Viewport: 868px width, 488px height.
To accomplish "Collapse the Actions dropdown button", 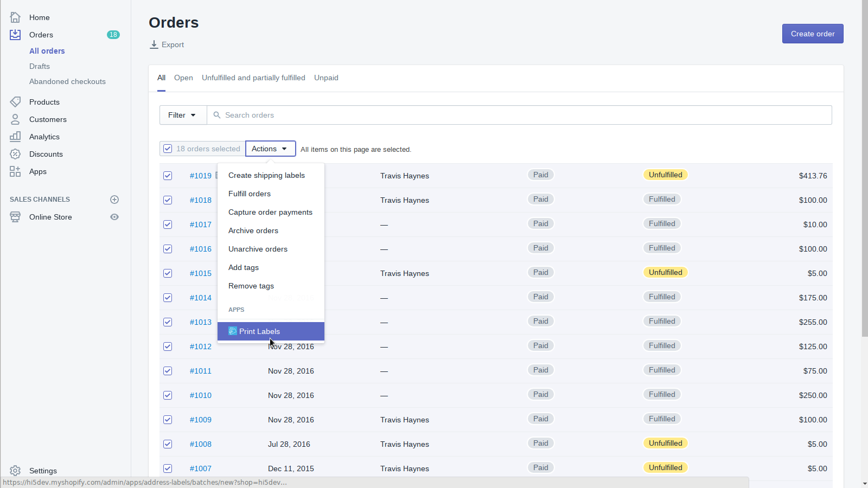I will click(270, 149).
